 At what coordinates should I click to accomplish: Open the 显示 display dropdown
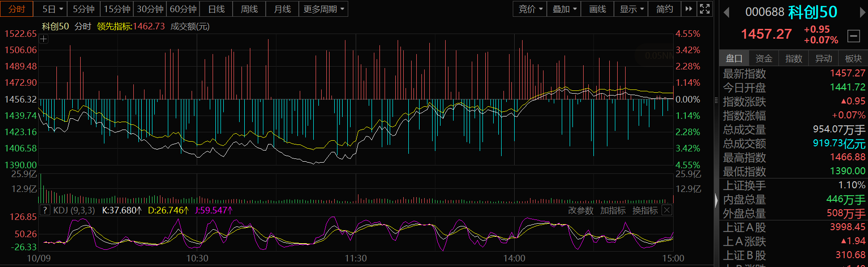(631, 9)
